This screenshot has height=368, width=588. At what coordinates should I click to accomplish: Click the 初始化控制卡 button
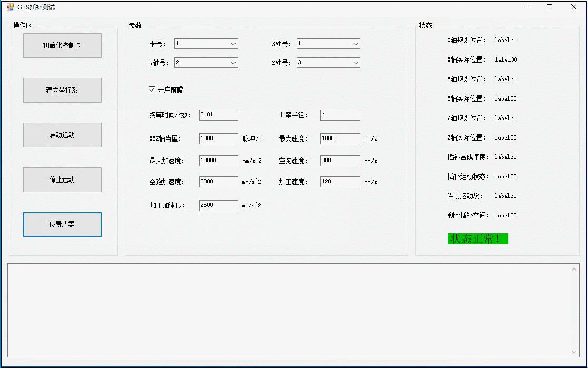(x=62, y=45)
